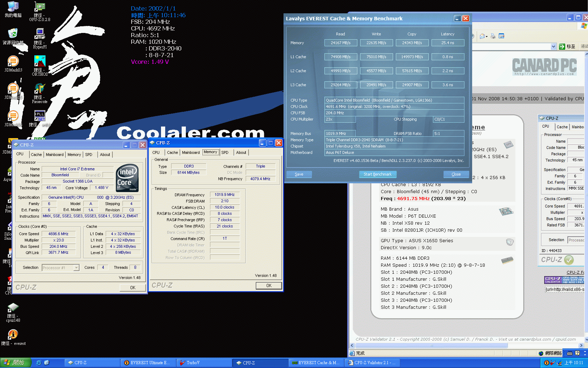Image resolution: width=588 pixels, height=368 pixels.
Task: Click the Edit page icon in the browser toolbar
Action: [502, 36]
